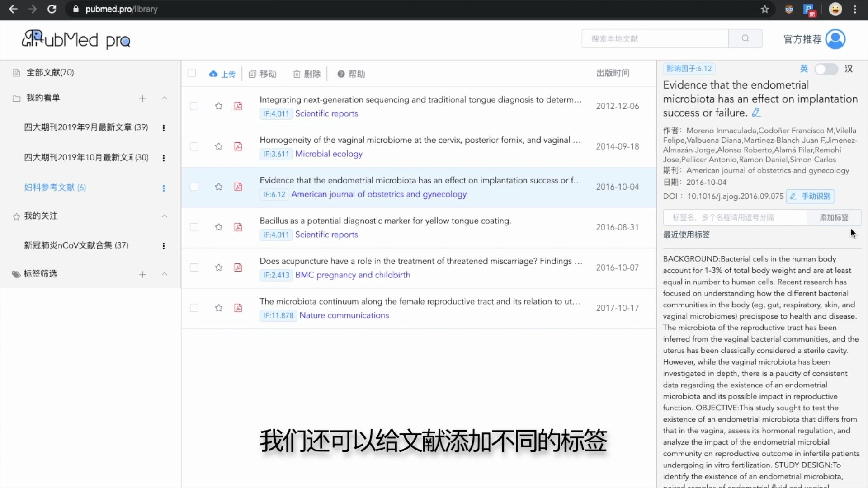Click the 移动 move button

click(x=263, y=74)
